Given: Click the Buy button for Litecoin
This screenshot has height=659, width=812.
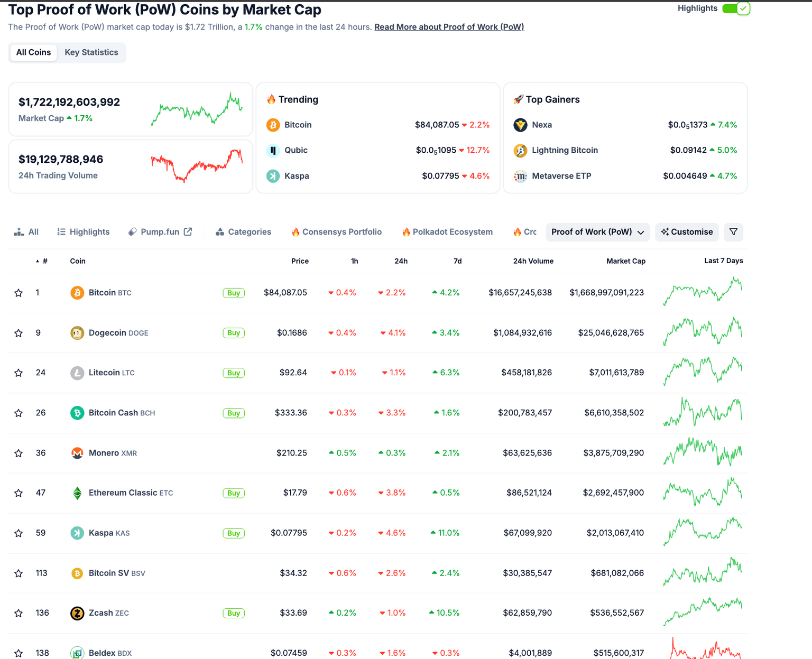Looking at the screenshot, I should (234, 373).
